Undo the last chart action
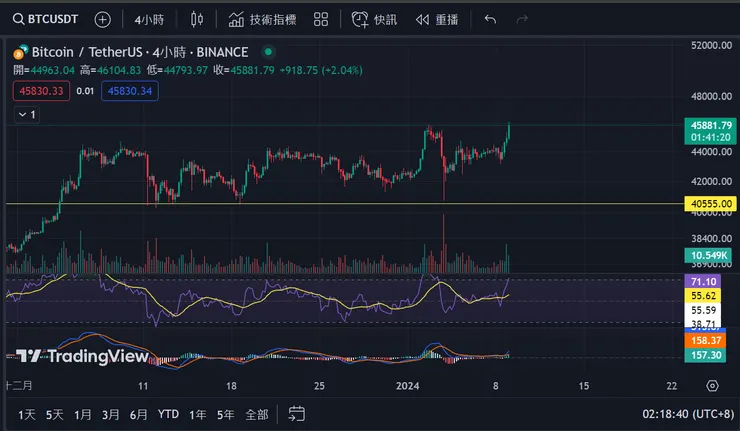740x431 pixels. [x=490, y=19]
